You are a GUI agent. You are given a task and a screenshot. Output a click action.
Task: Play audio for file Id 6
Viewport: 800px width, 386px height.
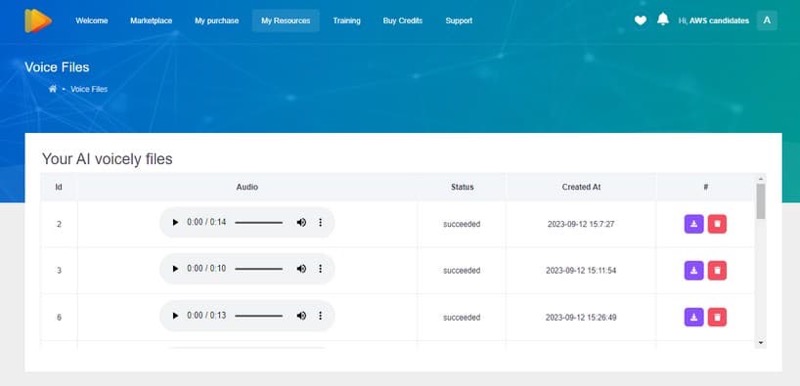coord(175,316)
